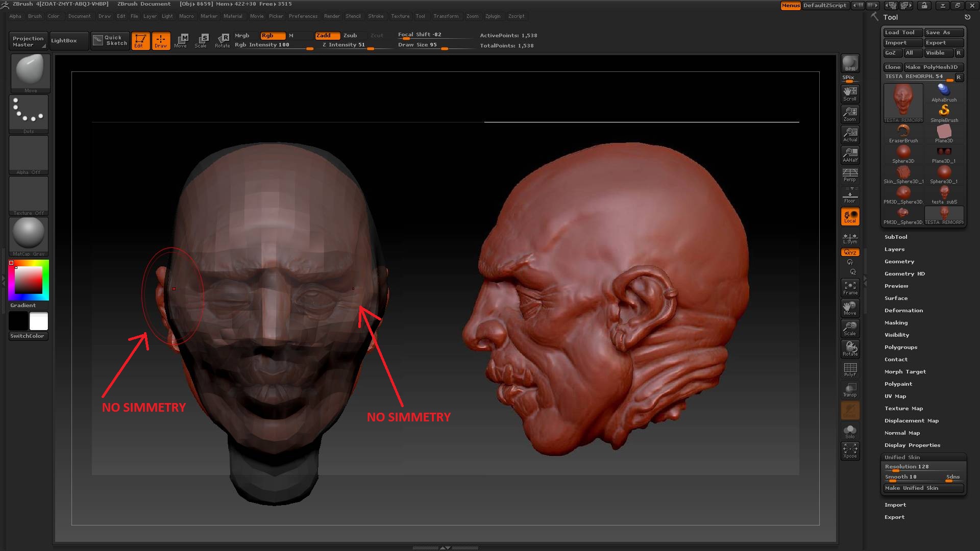
Task: Click the BPR render icon
Action: [x=850, y=63]
